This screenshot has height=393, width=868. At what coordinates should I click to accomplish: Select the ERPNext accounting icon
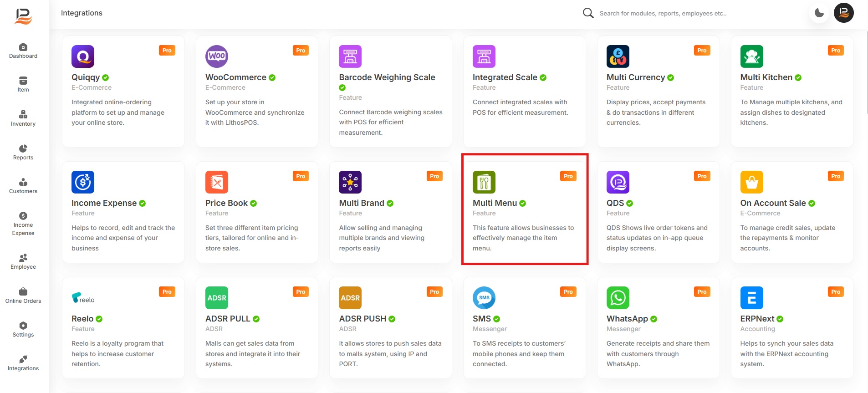[751, 298]
